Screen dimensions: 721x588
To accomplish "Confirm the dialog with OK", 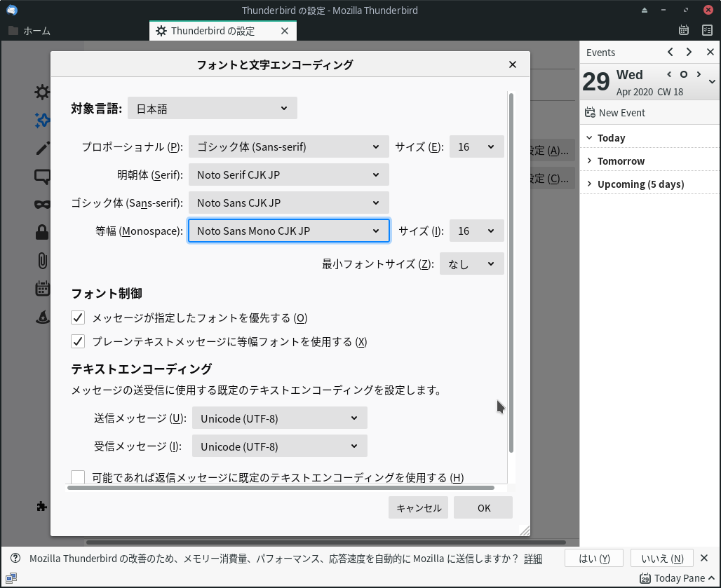I will [483, 507].
